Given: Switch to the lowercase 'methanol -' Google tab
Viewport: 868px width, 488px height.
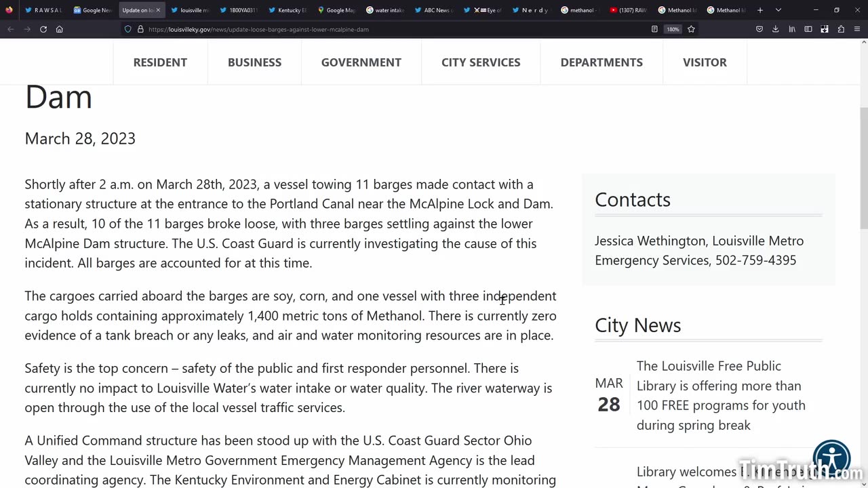Looking at the screenshot, I should 580,10.
